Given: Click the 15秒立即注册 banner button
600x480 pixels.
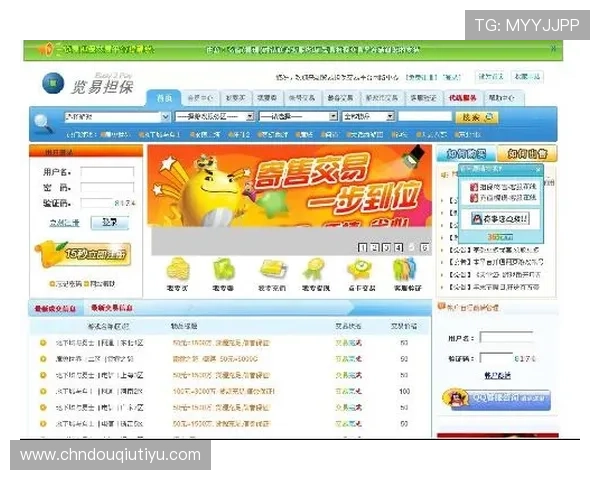Looking at the screenshot, I should pyautogui.click(x=84, y=254).
